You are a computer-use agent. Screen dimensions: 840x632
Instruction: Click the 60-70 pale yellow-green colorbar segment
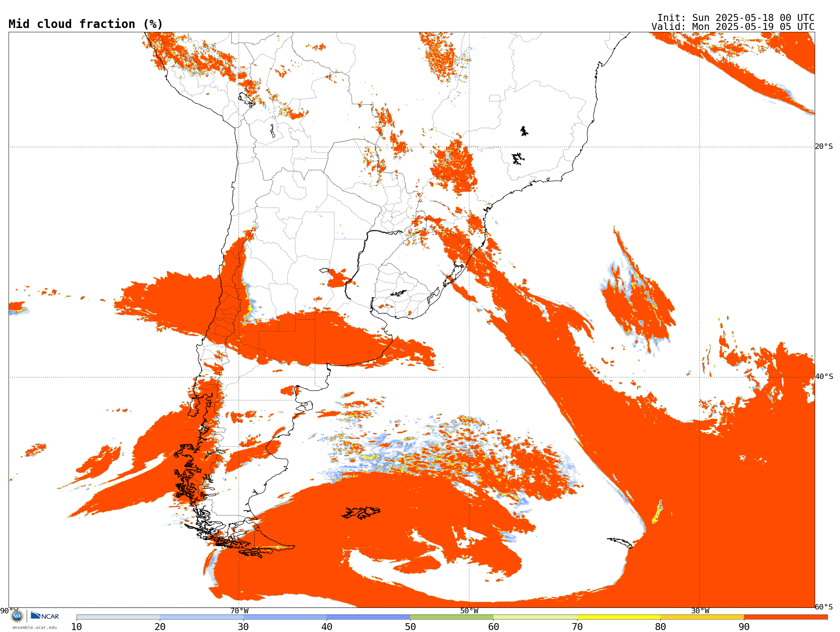click(x=535, y=617)
